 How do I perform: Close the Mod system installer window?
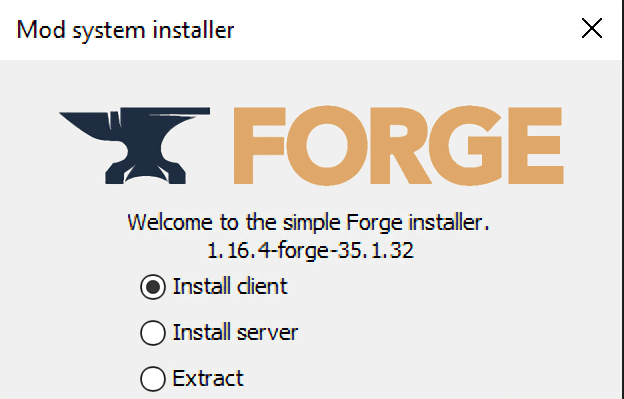pos(592,29)
